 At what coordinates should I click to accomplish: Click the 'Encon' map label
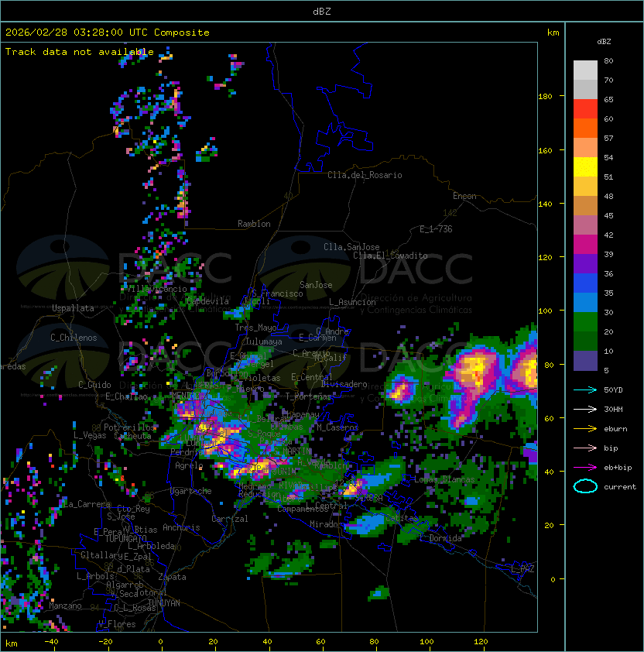pos(464,196)
